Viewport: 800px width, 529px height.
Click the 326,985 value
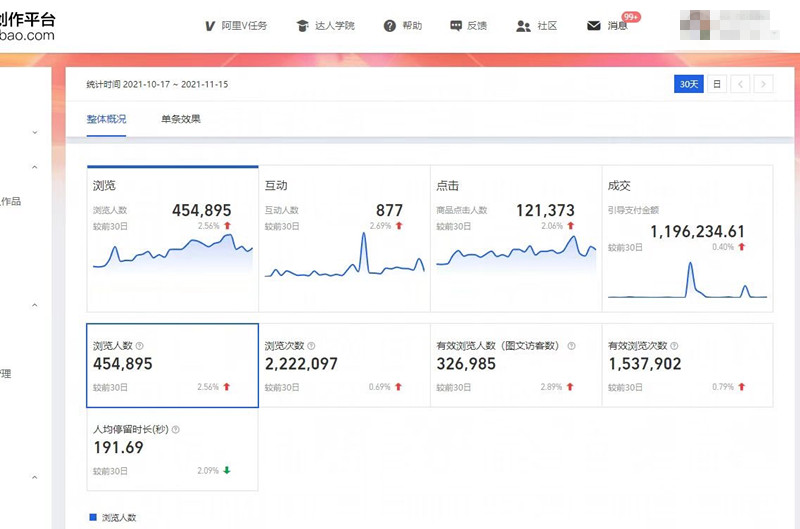coord(466,364)
